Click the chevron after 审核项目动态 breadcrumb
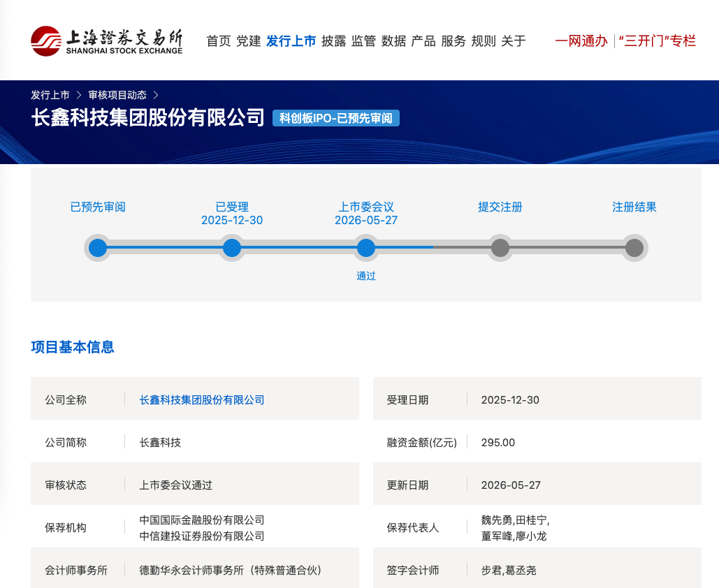719x588 pixels. (156, 95)
